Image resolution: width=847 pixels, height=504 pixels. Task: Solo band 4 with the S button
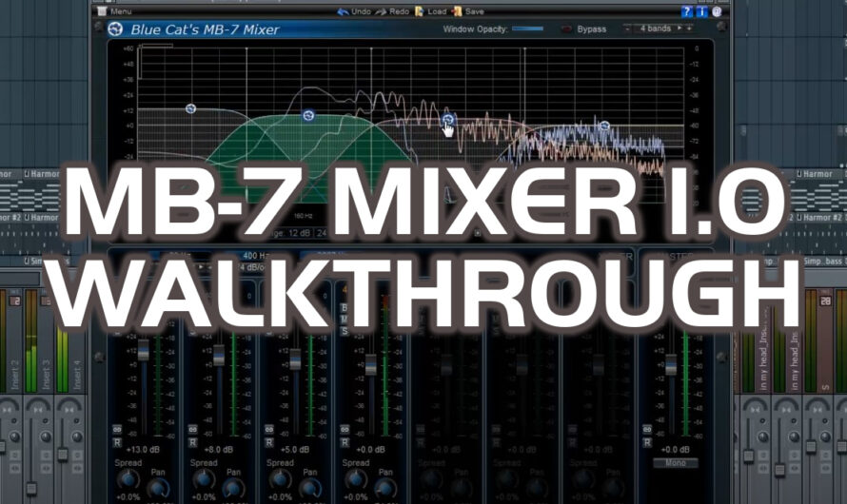click(x=345, y=331)
